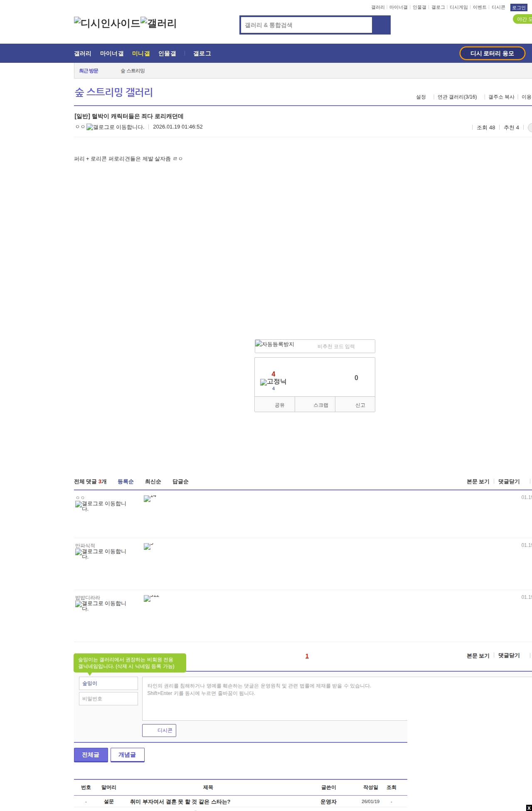
Task: Open 이벤트 top link
Action: point(480,7)
